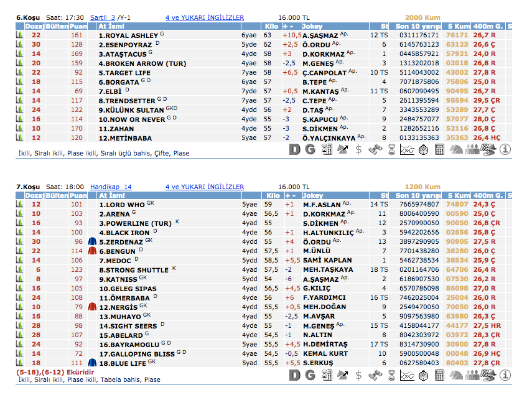Image resolution: width=532 pixels, height=400 pixels.
Task: Click the D icon under race 7
Action: 295,375
